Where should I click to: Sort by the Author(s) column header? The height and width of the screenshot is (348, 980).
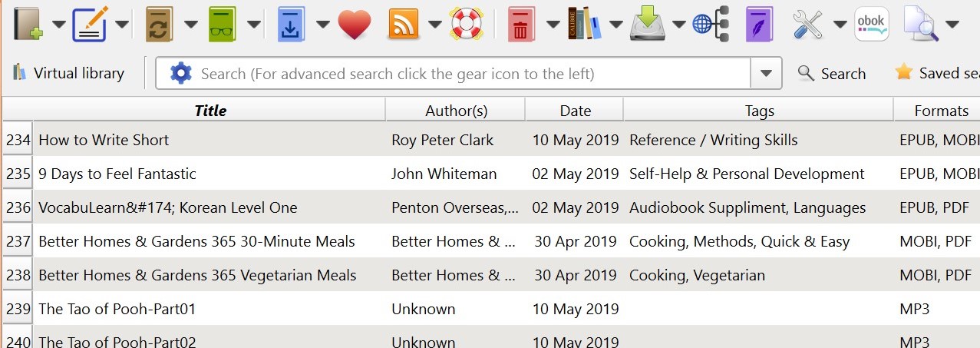tap(456, 111)
